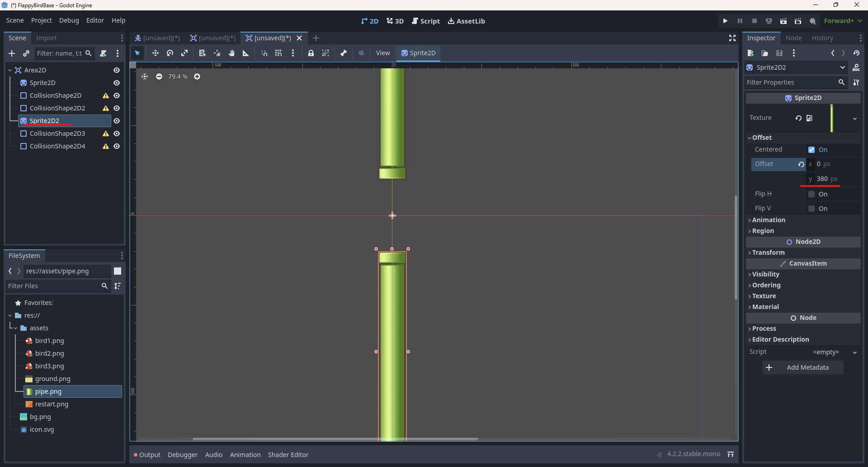Viewport: 868px width, 467px height.
Task: Open the Debug menu
Action: (x=69, y=20)
